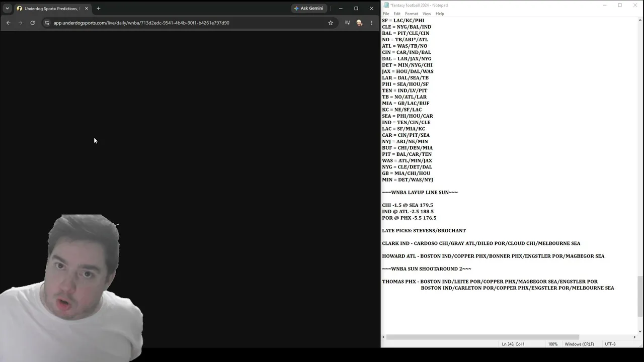The height and width of the screenshot is (362, 644).
Task: Click the line 'TB = NO/ATL/LAR'
Action: [404, 97]
